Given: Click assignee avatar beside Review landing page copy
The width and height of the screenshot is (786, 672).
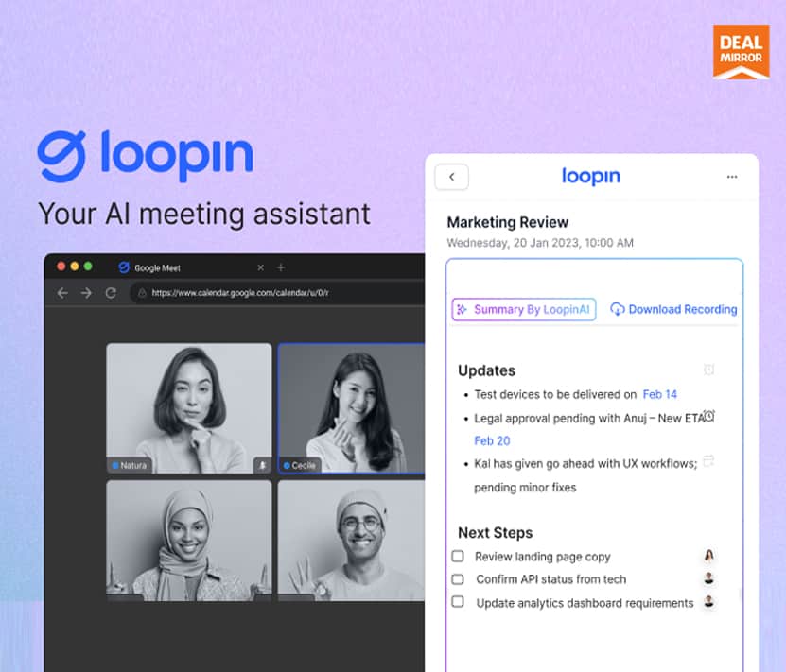Looking at the screenshot, I should (x=708, y=556).
